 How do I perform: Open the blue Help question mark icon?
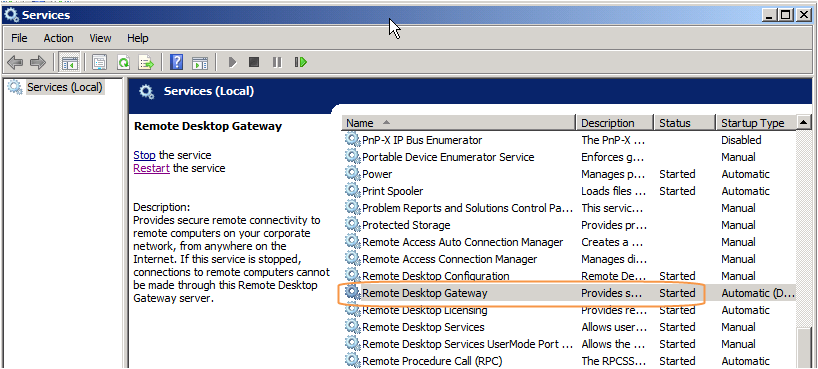[177, 63]
